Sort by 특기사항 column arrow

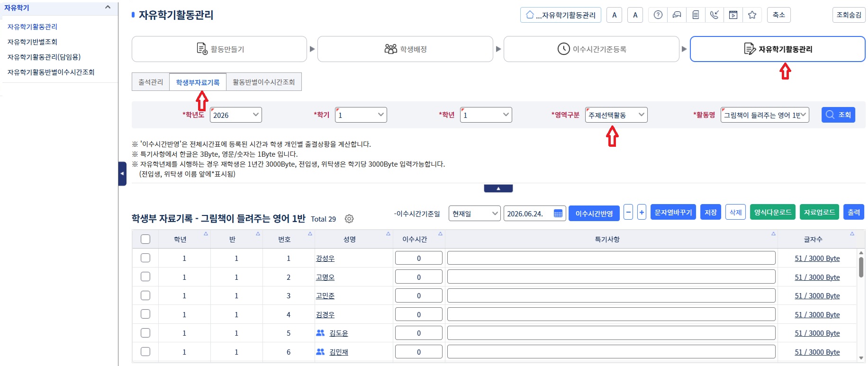tap(773, 233)
